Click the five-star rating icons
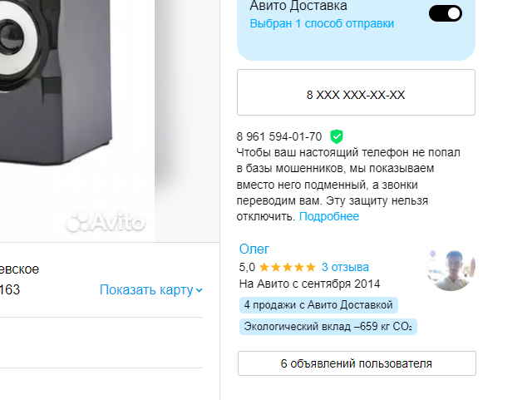The image size is (532, 400). [288, 267]
